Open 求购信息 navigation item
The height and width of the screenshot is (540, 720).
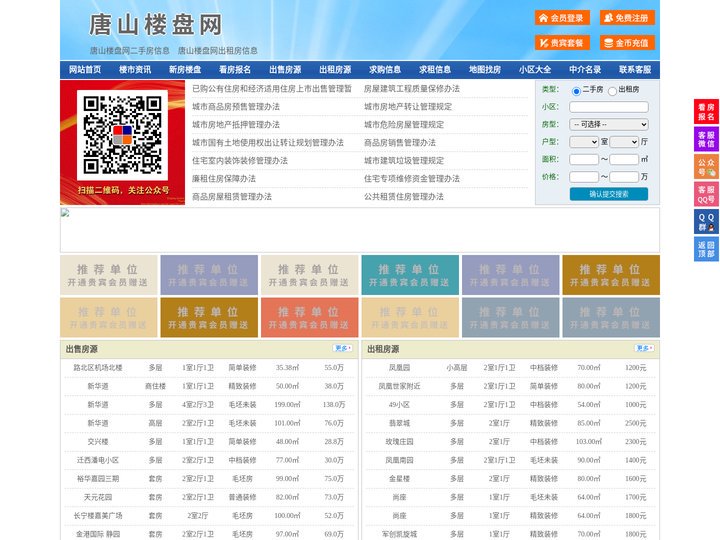[x=385, y=70]
